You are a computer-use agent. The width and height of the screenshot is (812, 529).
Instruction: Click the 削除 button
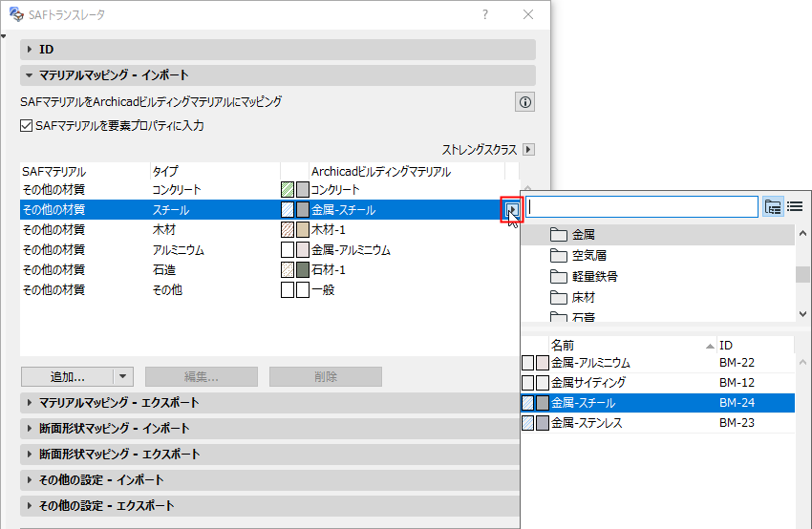(x=326, y=377)
